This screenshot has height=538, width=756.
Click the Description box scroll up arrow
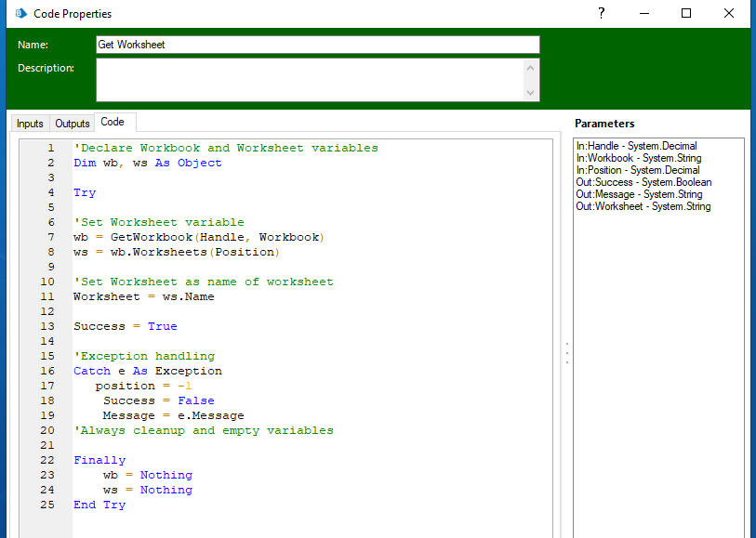point(531,68)
